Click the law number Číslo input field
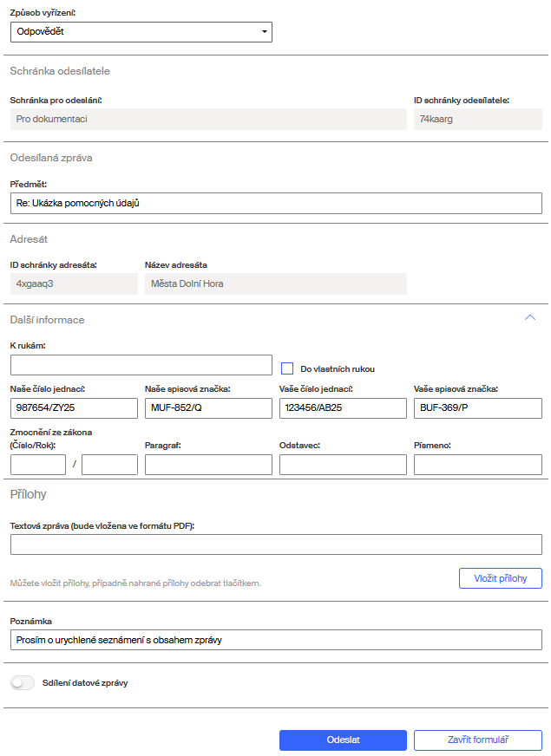The height and width of the screenshot is (756, 551). [x=38, y=465]
